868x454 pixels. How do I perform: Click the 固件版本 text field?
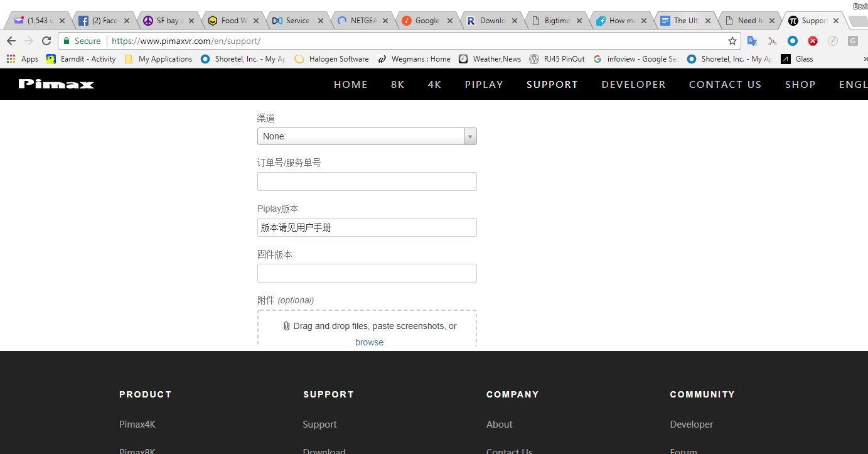[x=367, y=273]
